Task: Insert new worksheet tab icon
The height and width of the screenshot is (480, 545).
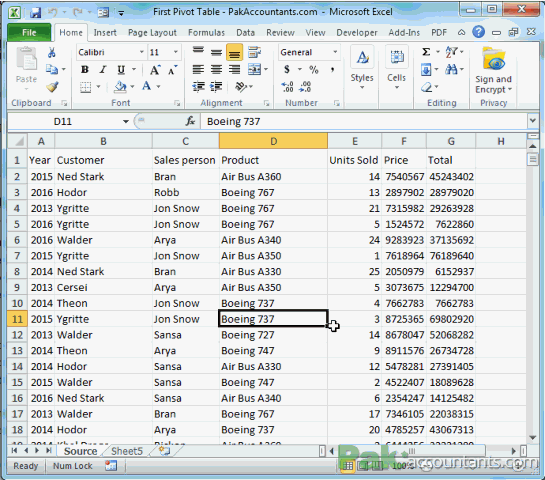Action: (164, 451)
